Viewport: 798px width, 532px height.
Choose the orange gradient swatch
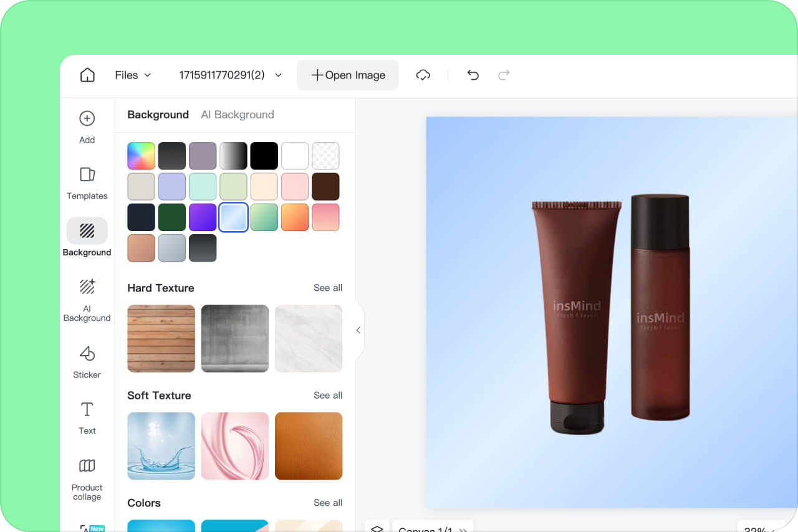[295, 217]
